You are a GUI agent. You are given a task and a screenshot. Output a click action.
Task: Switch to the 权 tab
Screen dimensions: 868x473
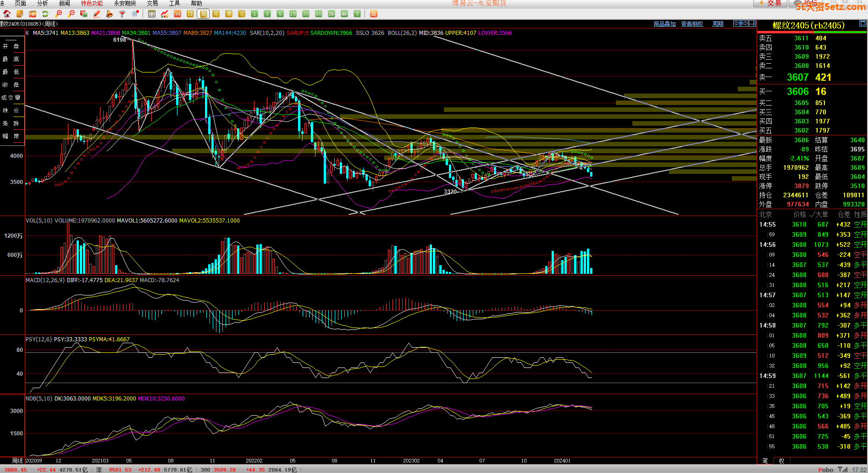coord(781,461)
